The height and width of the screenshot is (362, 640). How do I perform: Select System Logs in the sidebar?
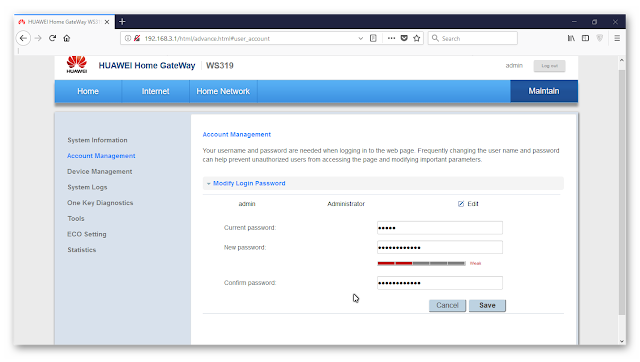[87, 187]
